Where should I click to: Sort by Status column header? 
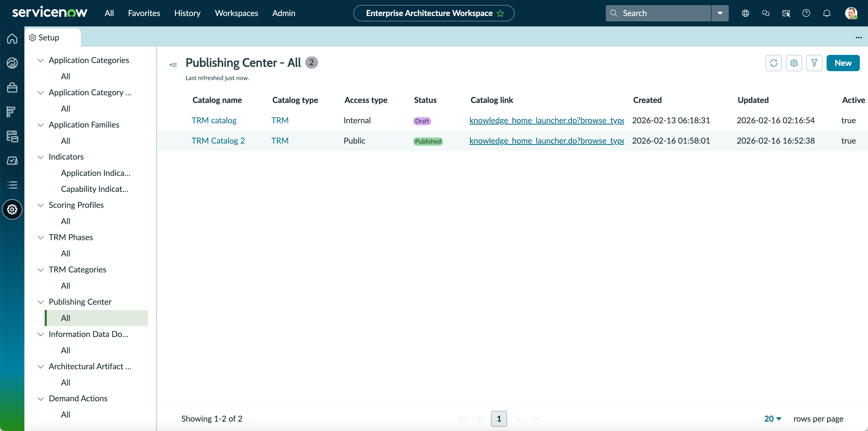pyautogui.click(x=425, y=100)
